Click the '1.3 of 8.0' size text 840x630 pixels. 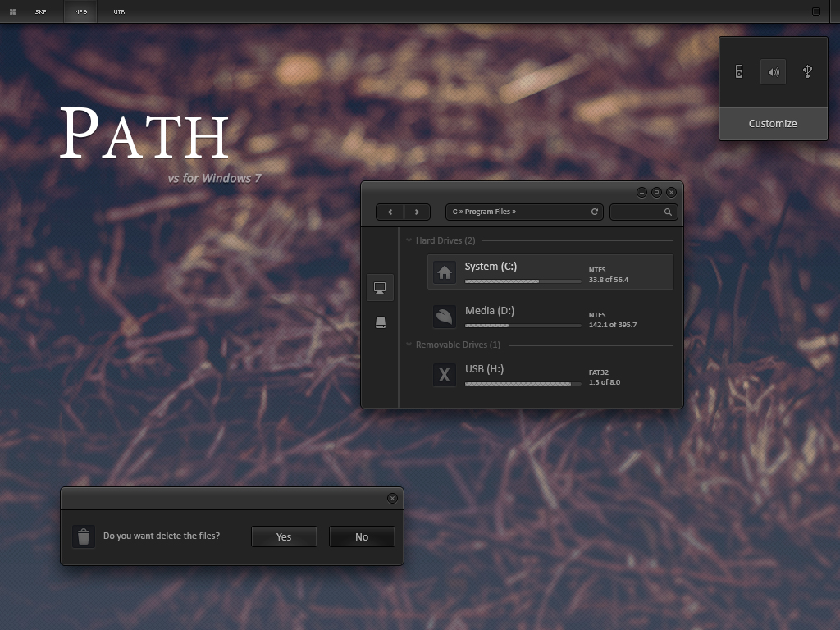605,382
